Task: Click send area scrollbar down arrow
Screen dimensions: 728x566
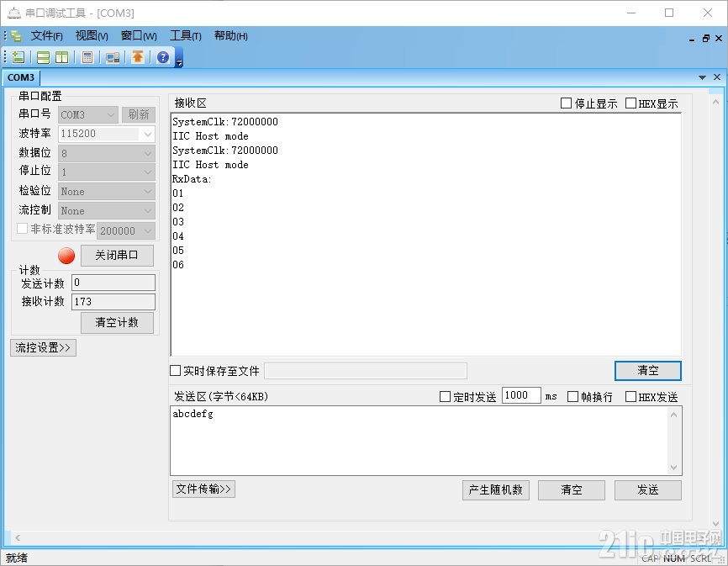Action: [673, 467]
